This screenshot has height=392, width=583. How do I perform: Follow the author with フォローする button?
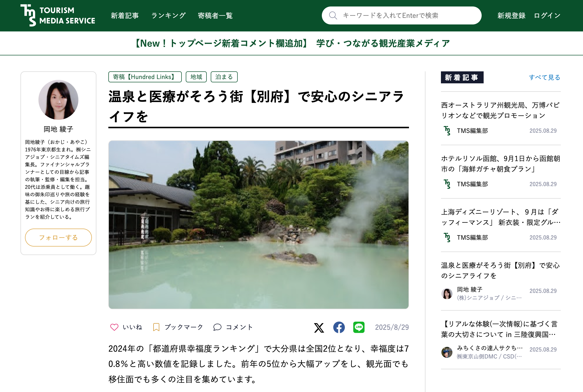pyautogui.click(x=58, y=238)
